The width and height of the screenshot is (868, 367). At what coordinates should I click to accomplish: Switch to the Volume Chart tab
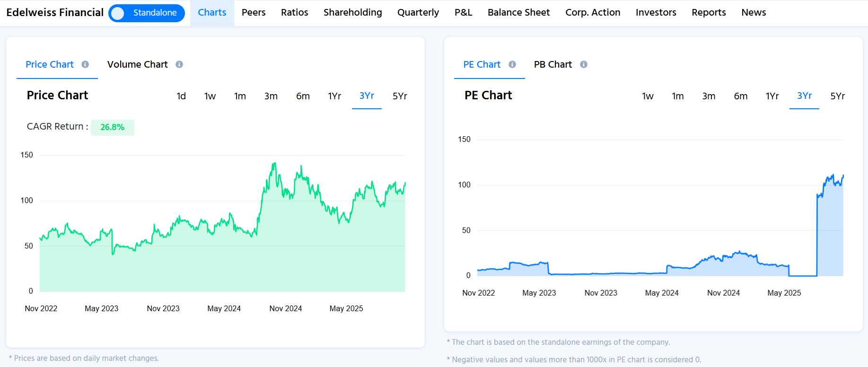pos(137,64)
